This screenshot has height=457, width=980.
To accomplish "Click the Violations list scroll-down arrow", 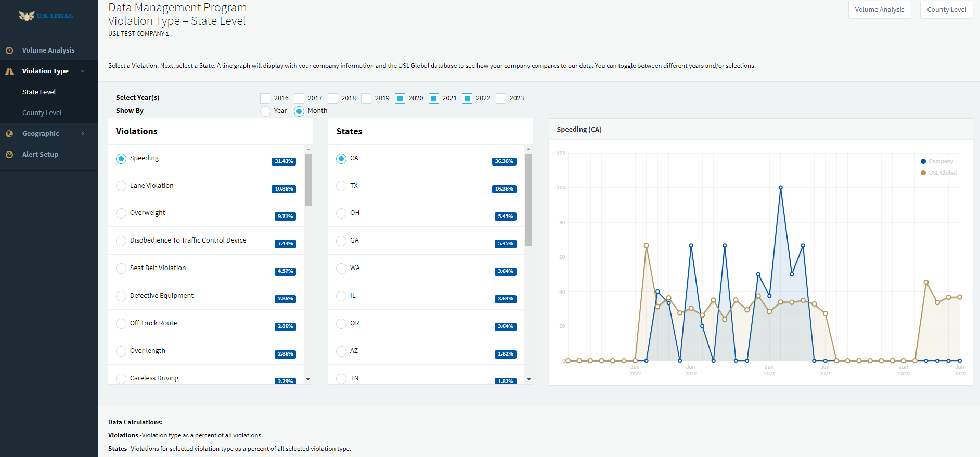I will click(308, 379).
